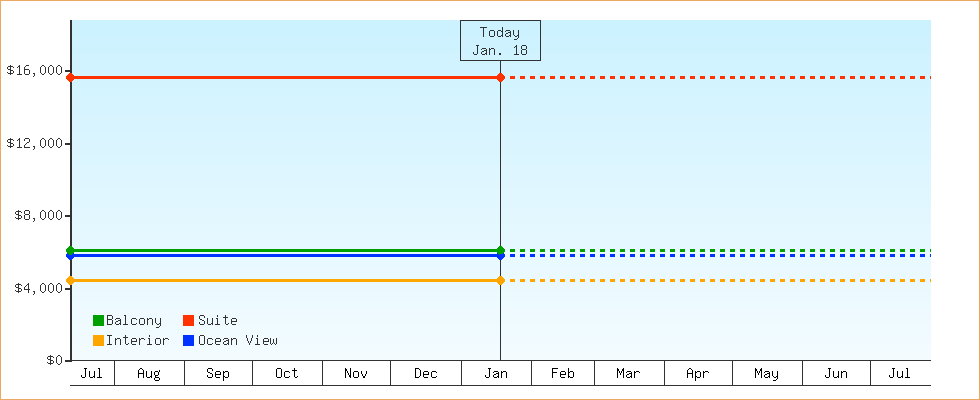The image size is (980, 400).
Task: Select the May month on the timeline axis
Action: pos(767,373)
